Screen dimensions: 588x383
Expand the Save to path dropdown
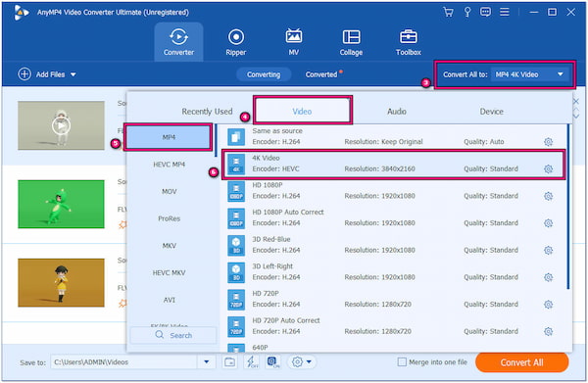(206, 362)
